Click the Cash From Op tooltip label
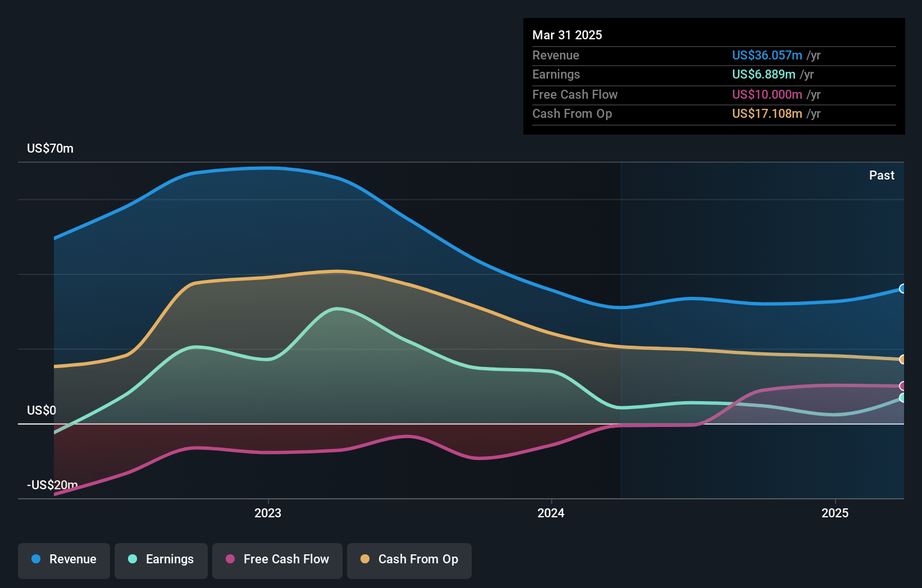Image resolution: width=922 pixels, height=588 pixels. point(572,113)
